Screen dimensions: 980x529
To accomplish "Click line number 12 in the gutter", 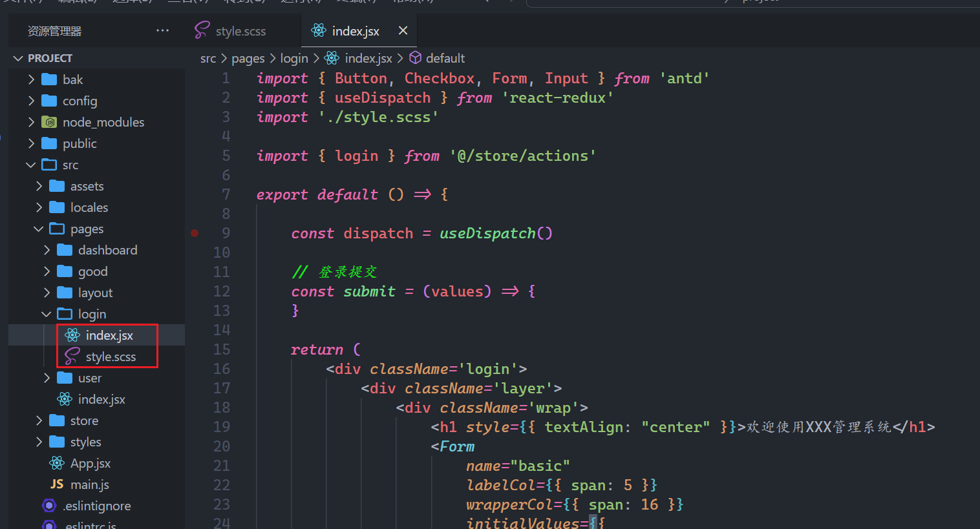I will click(222, 291).
